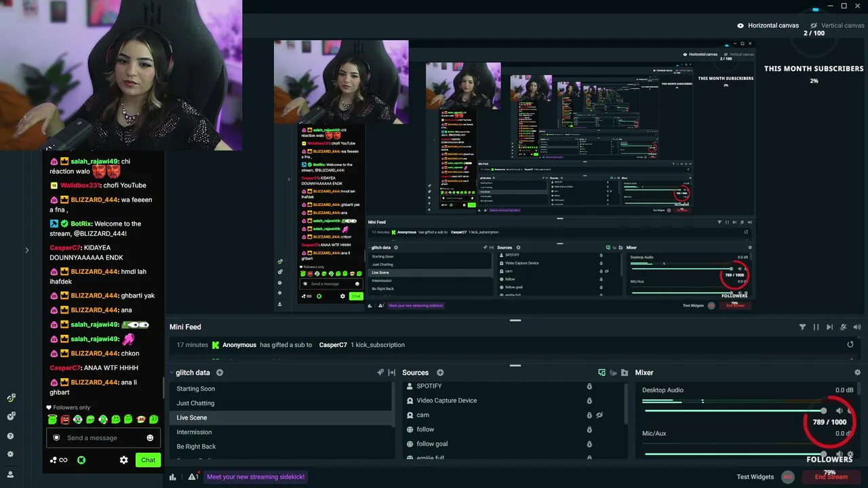Screen dimensions: 868x488
Task: Adjust the Mic/Aux volume slider
Action: [x=734, y=454]
